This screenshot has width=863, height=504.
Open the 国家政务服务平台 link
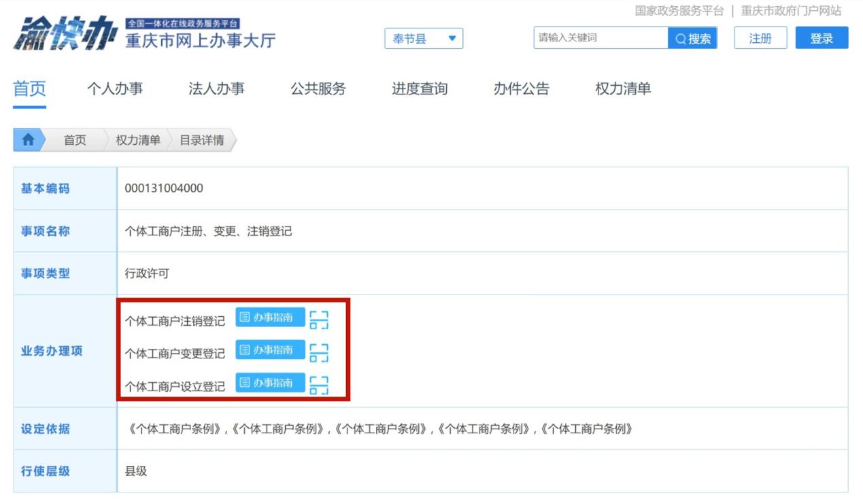(x=679, y=11)
